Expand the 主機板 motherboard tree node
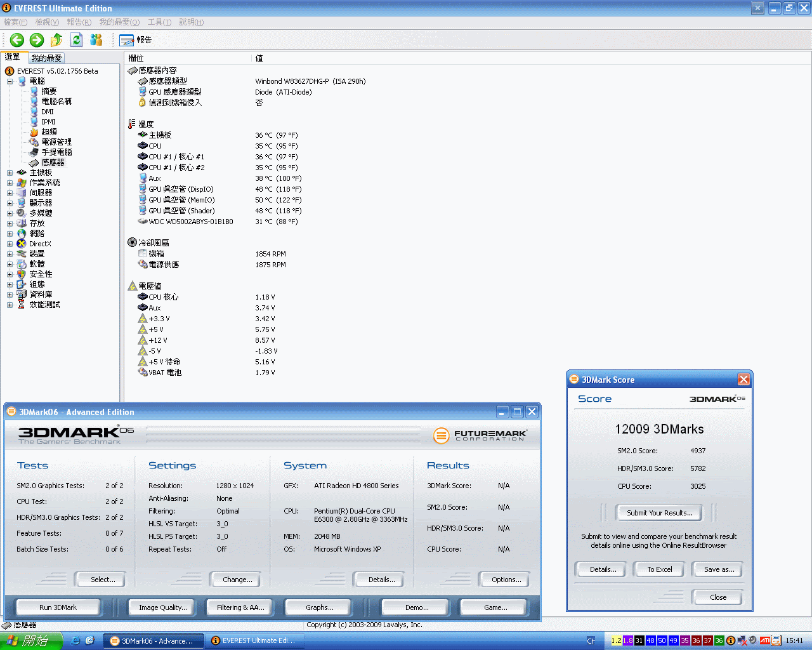The height and width of the screenshot is (650, 812). pos(10,173)
